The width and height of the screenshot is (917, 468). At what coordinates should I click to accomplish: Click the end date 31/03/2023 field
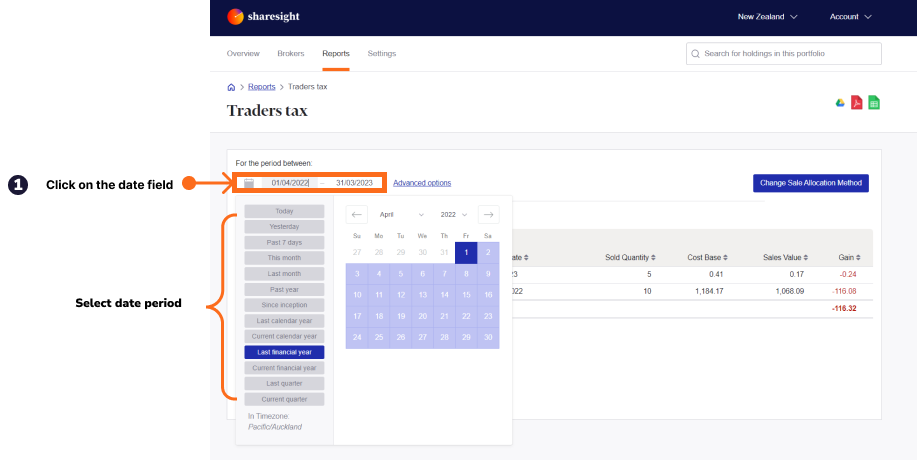[x=354, y=183]
